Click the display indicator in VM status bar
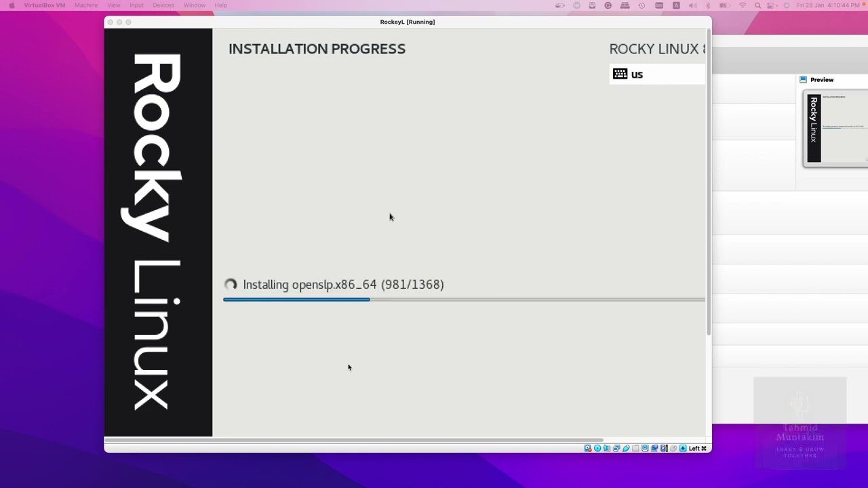868x488 pixels. pos(645,448)
